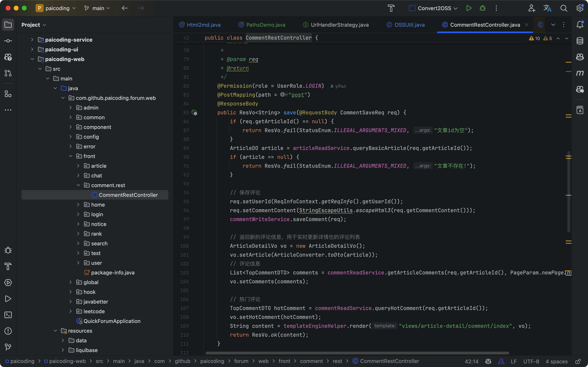Toggle the URL mapping gutter icon on line 85
The image size is (588, 367).
194,113
